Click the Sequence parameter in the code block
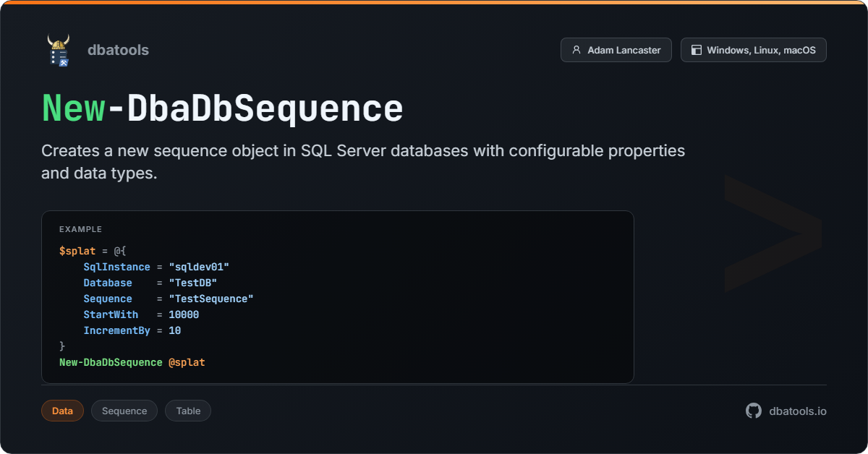The height and width of the screenshot is (454, 868). click(108, 299)
